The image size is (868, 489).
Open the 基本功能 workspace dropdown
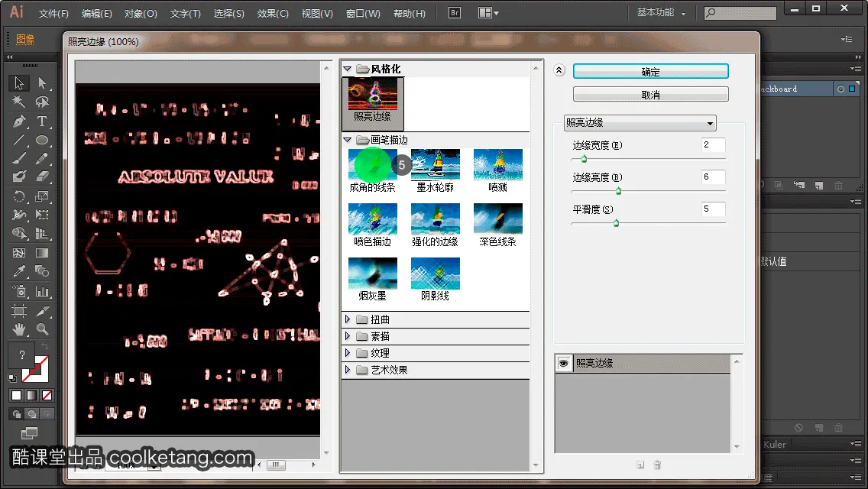[661, 12]
